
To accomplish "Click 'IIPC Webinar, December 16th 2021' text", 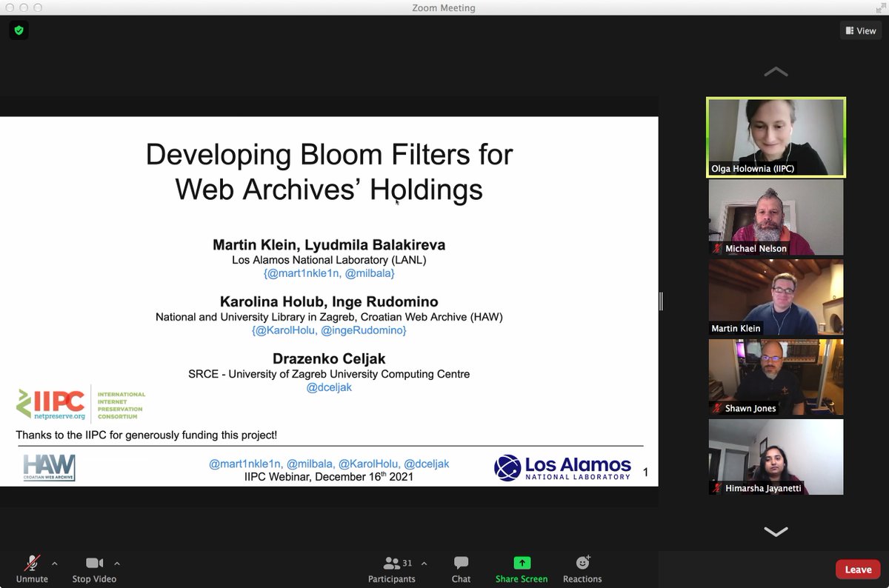I will (x=329, y=477).
